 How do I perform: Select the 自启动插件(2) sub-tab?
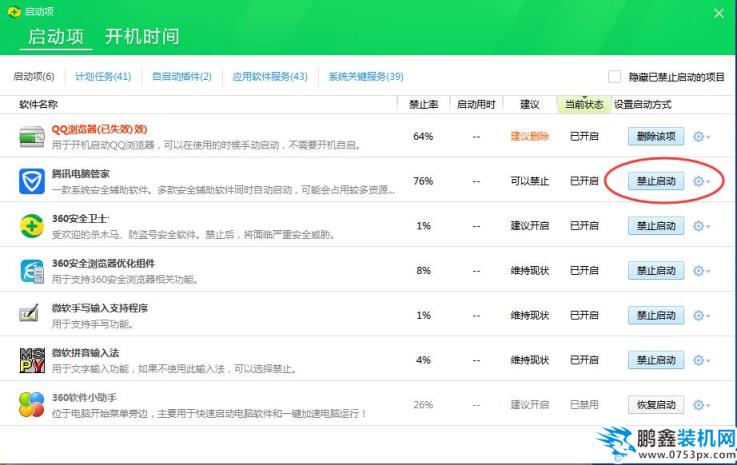click(182, 76)
